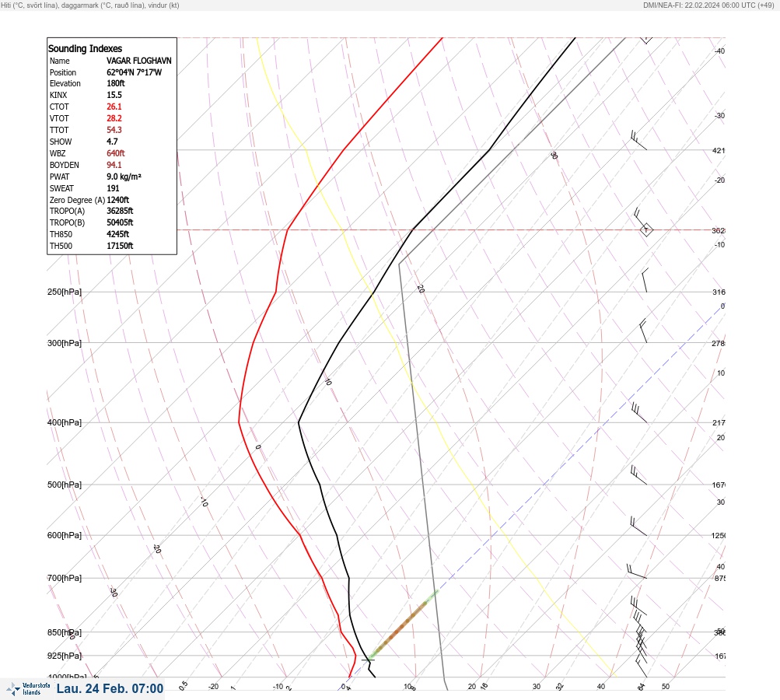780x700 pixels.
Task: Click the forecast time label 'Lau. 24 Feb. 07:00'
Action: (110, 688)
